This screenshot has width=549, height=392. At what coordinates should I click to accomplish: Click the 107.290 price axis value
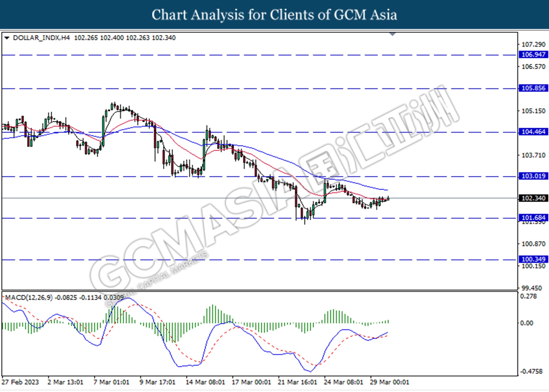coord(533,44)
